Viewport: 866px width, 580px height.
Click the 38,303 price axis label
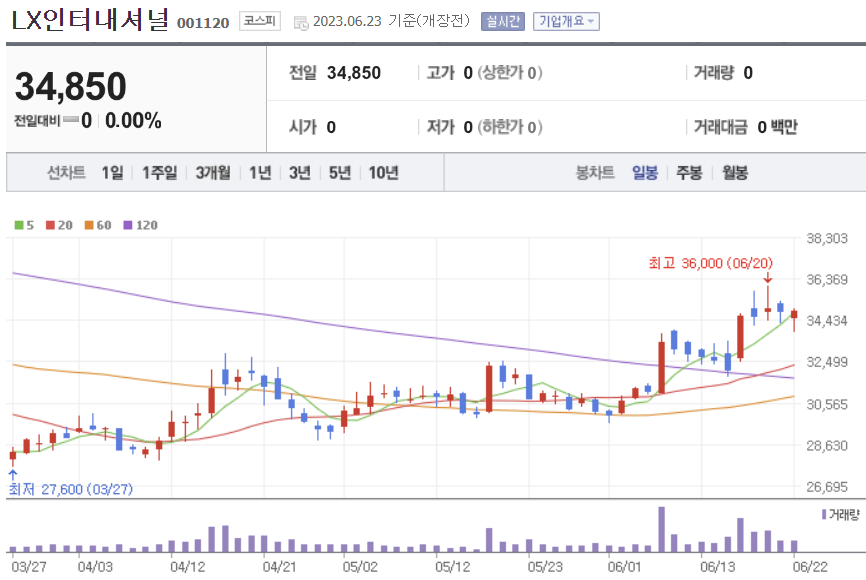click(827, 239)
